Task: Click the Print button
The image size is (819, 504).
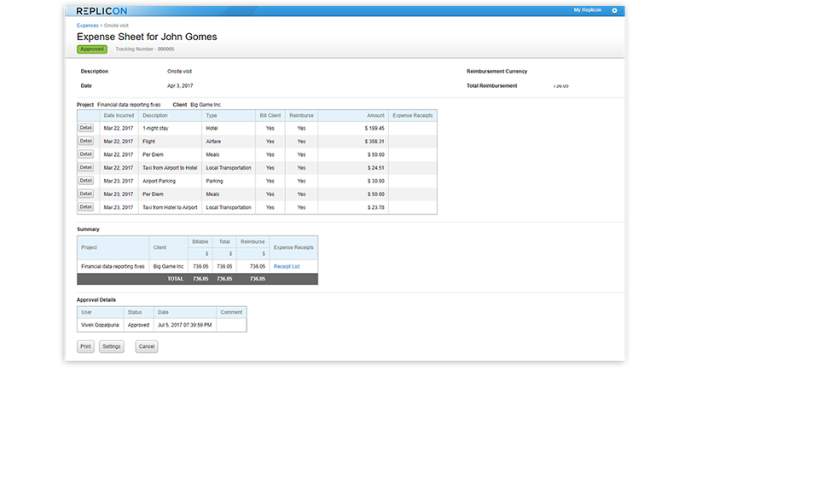Action: (85, 346)
